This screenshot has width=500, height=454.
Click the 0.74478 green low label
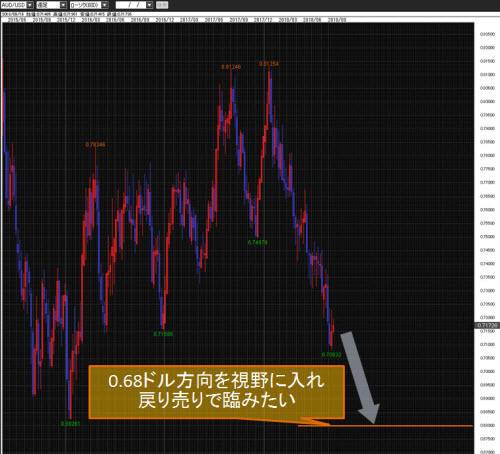257,242
